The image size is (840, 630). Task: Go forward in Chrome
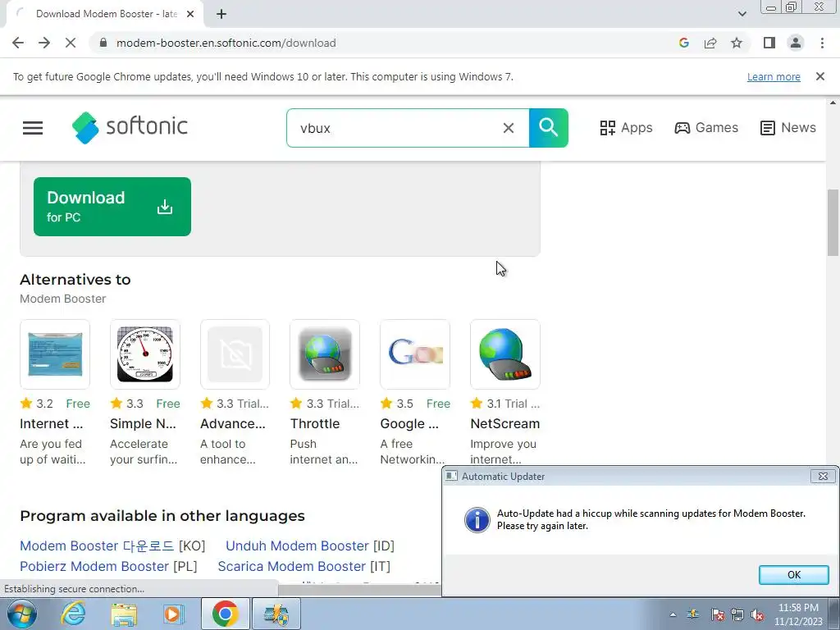pos(44,43)
